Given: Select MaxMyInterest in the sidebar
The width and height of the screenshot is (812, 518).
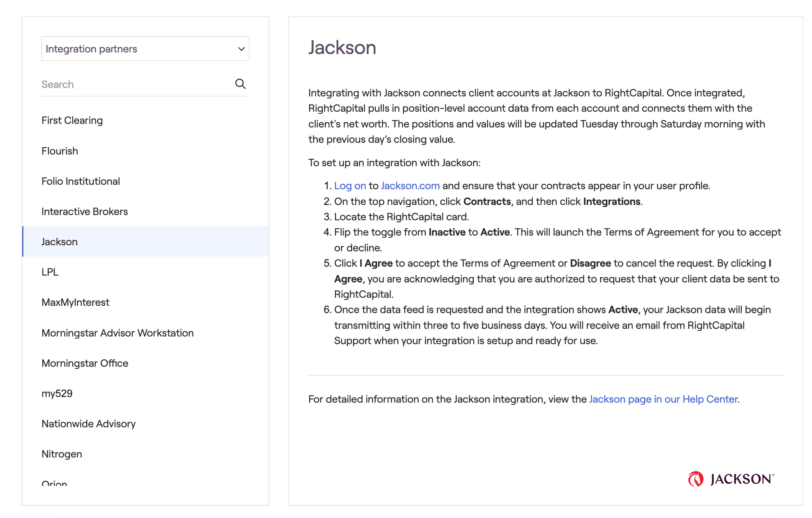Looking at the screenshot, I should point(76,302).
